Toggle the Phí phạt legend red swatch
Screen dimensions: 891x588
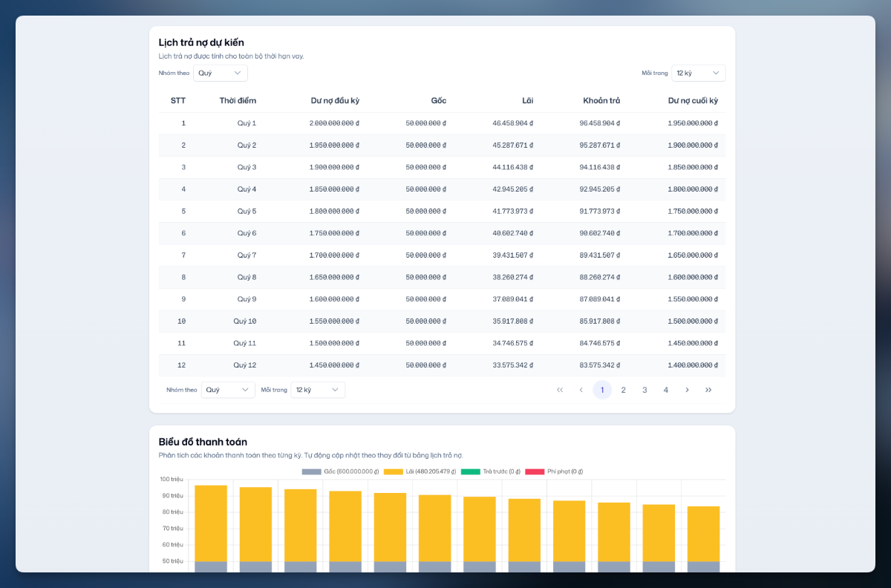click(535, 471)
